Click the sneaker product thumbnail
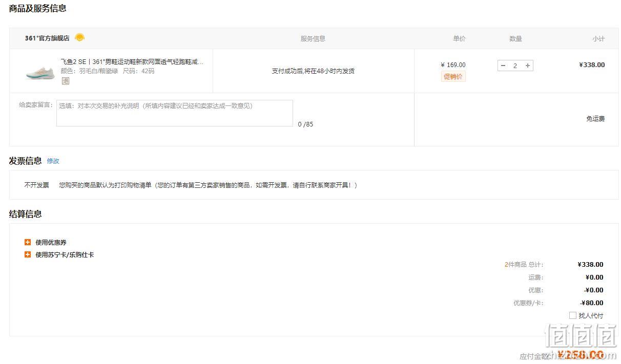 40,71
